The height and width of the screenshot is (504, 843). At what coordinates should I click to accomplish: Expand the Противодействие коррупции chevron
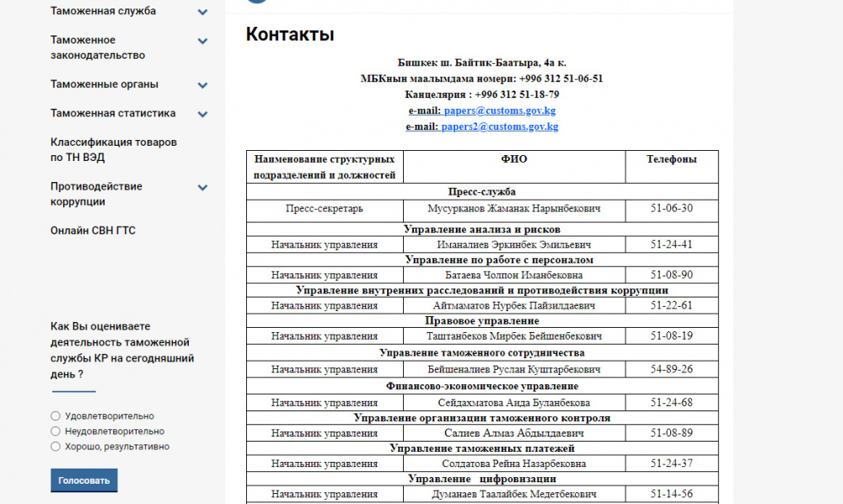click(x=202, y=187)
